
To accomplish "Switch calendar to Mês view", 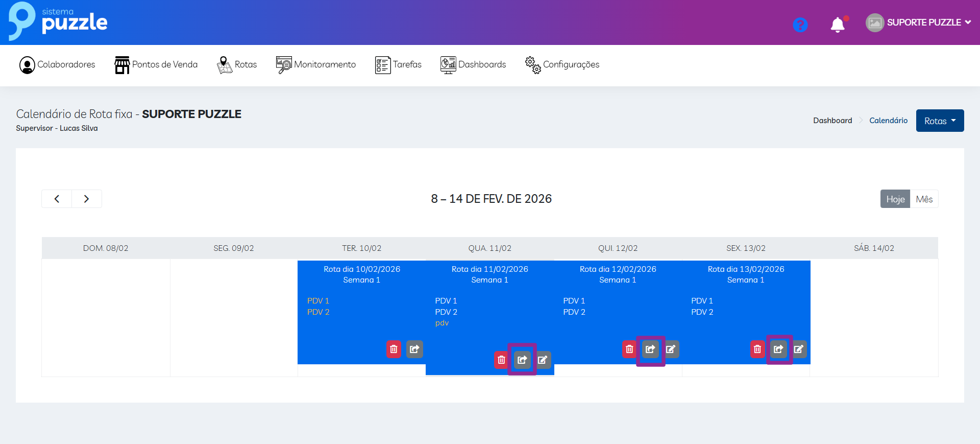I will [924, 199].
